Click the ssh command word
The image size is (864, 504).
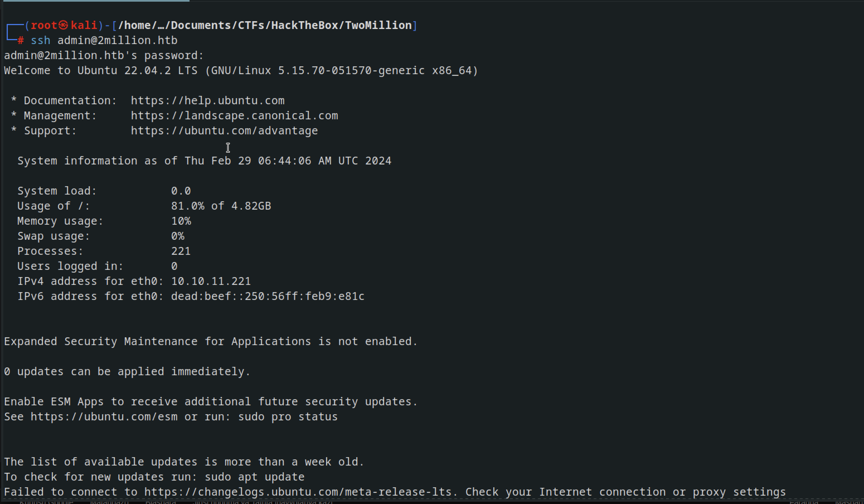(40, 40)
